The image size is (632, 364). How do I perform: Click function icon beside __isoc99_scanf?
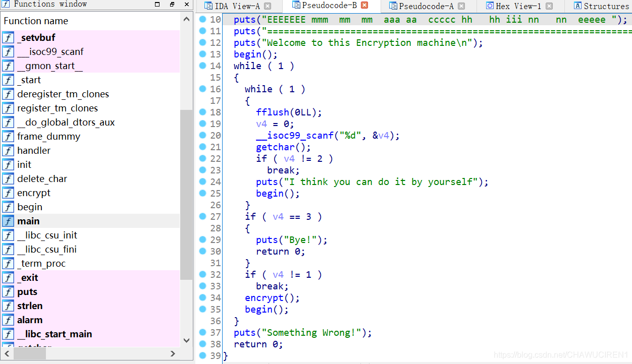click(x=8, y=52)
